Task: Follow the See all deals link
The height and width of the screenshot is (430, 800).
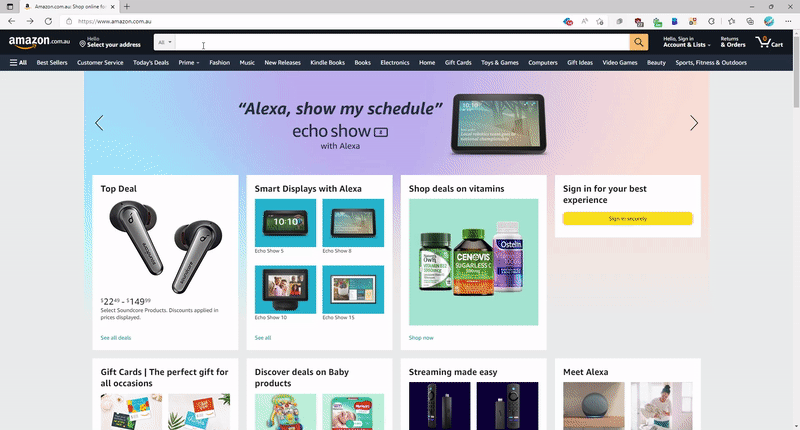Action: pos(116,338)
